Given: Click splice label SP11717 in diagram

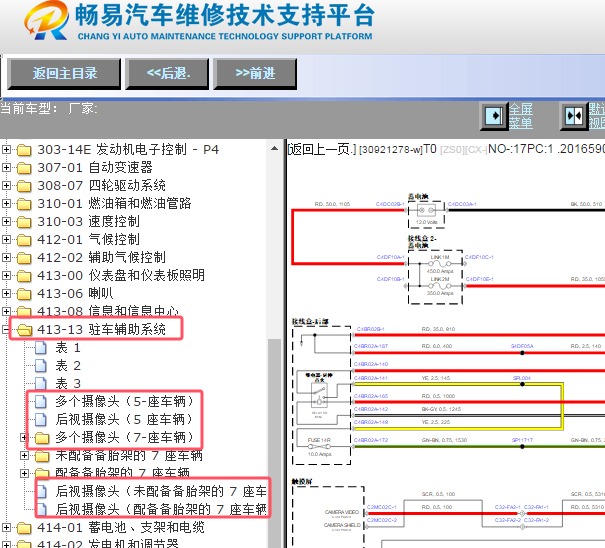Looking at the screenshot, I should click(x=522, y=440).
